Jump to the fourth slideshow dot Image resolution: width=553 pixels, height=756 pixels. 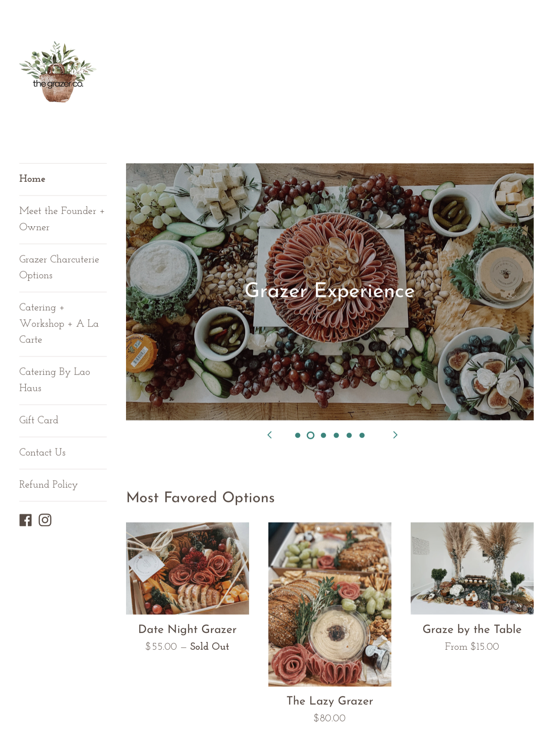pyautogui.click(x=336, y=435)
